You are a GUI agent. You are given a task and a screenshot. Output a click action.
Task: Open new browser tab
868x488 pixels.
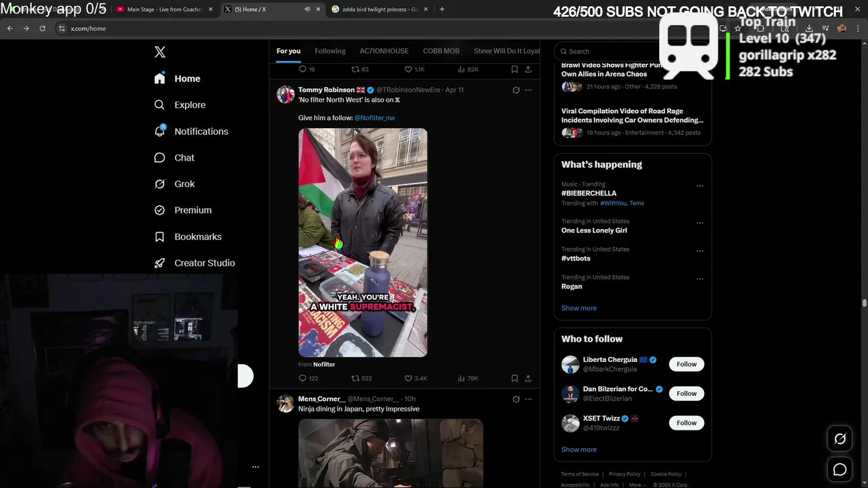[x=442, y=9]
